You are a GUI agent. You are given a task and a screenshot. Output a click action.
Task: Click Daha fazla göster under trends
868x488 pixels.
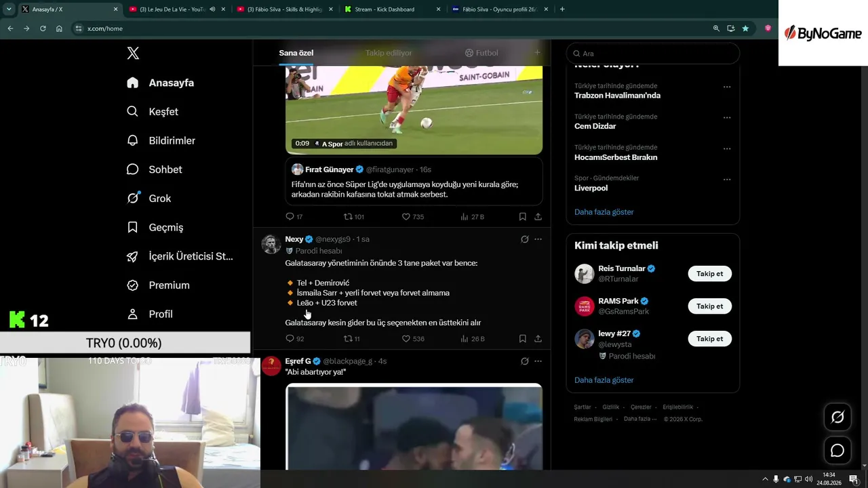(x=604, y=212)
